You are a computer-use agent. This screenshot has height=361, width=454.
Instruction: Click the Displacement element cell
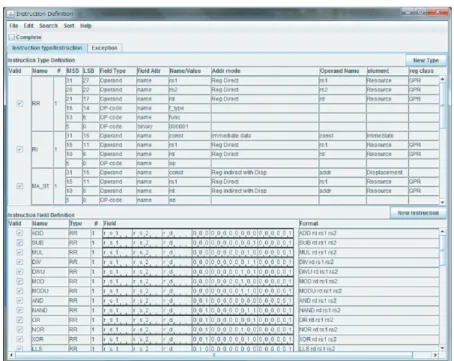coord(387,172)
